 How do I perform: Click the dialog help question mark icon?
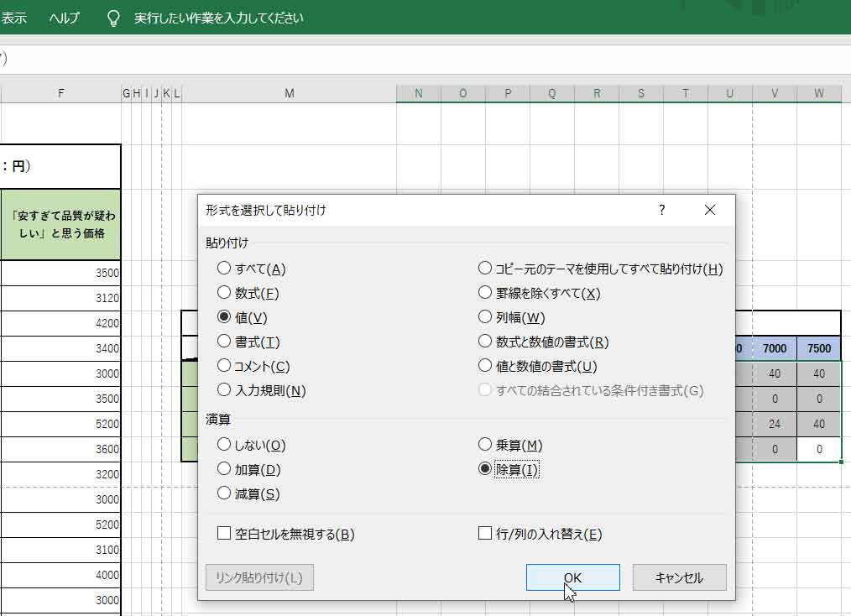[x=662, y=211]
